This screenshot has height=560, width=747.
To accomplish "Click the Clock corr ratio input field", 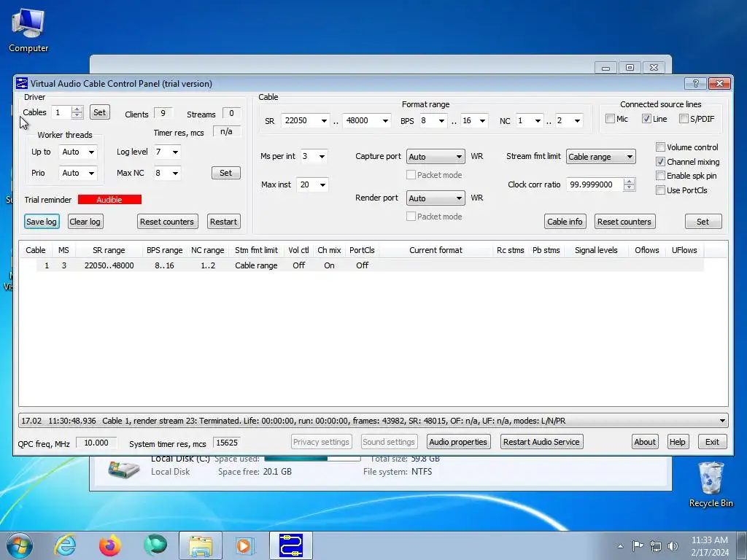I will point(595,184).
